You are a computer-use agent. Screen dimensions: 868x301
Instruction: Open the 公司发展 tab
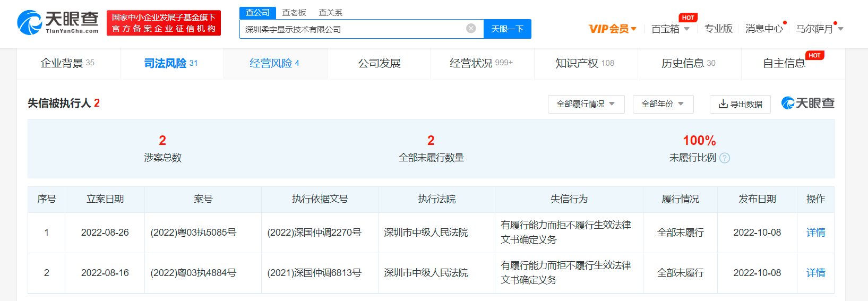[379, 63]
